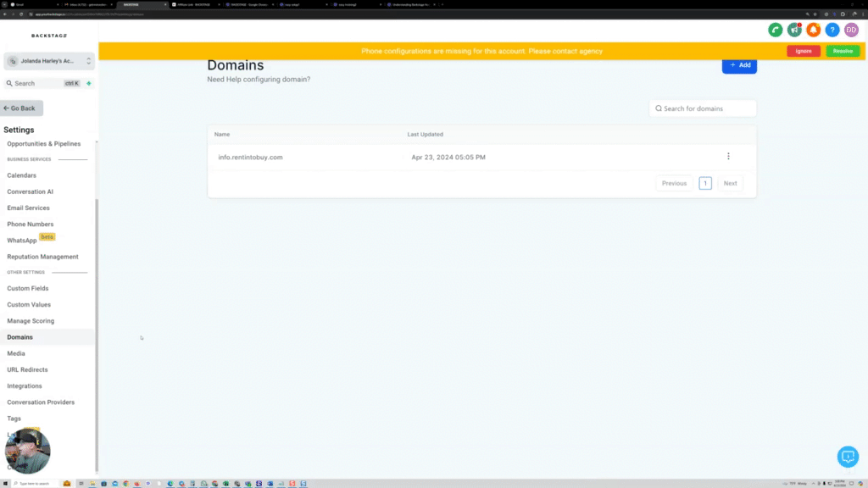This screenshot has width=868, height=488.
Task: Click the blue Add button
Action: pyautogui.click(x=739, y=65)
